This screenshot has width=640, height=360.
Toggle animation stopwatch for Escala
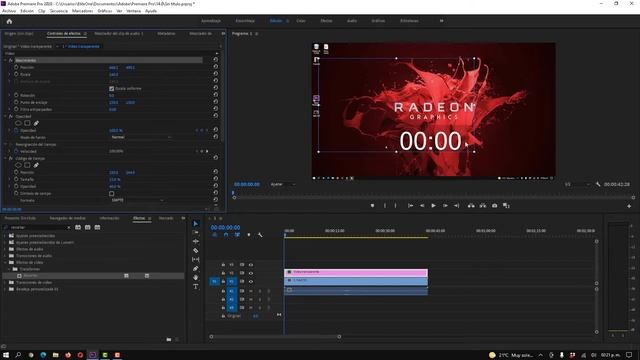16,74
